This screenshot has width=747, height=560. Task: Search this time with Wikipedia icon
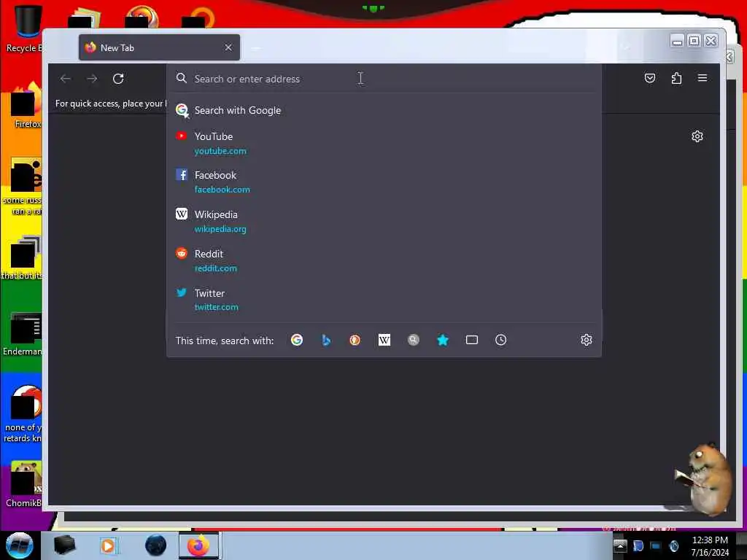click(x=384, y=340)
